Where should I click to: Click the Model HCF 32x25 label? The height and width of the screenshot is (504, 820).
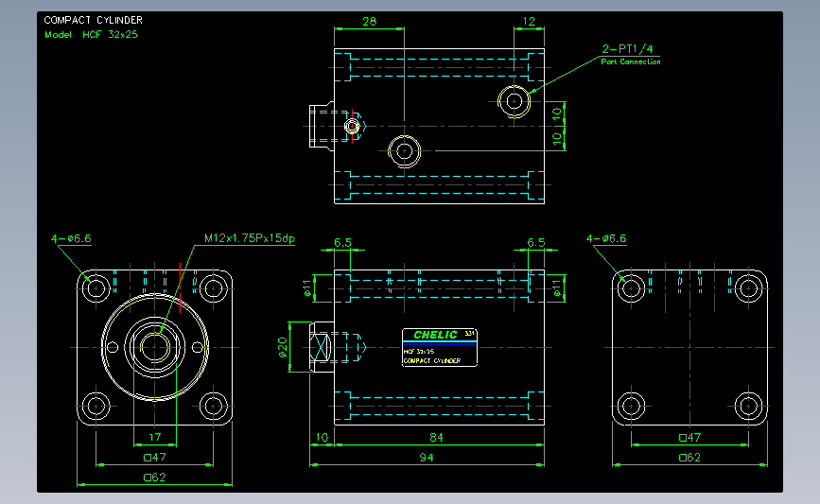click(91, 34)
